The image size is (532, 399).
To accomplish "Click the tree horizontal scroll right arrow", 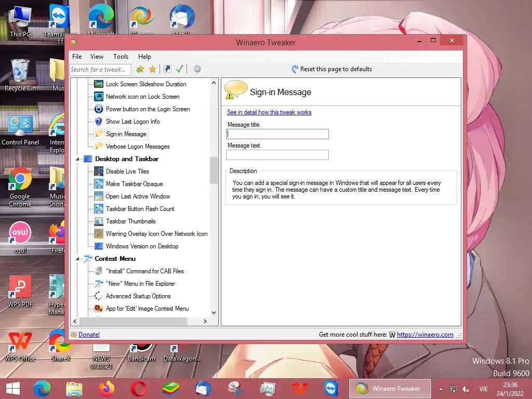I will [x=205, y=321].
